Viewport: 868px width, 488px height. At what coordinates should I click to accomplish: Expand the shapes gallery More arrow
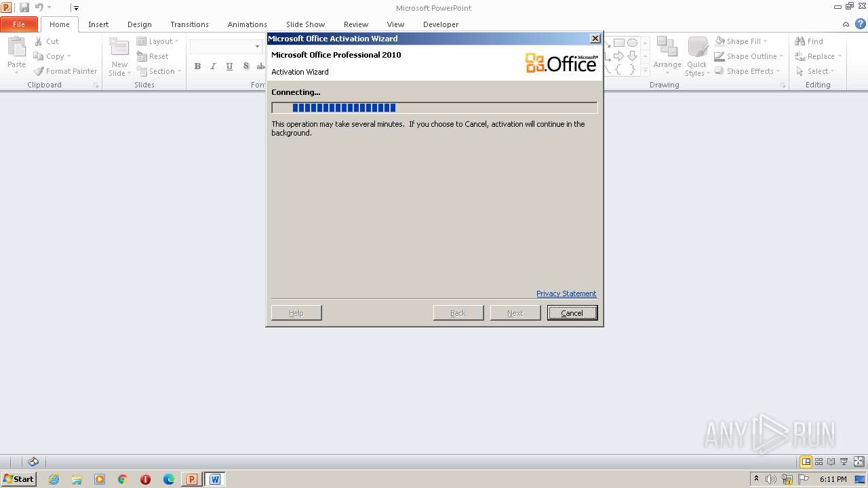click(x=645, y=68)
